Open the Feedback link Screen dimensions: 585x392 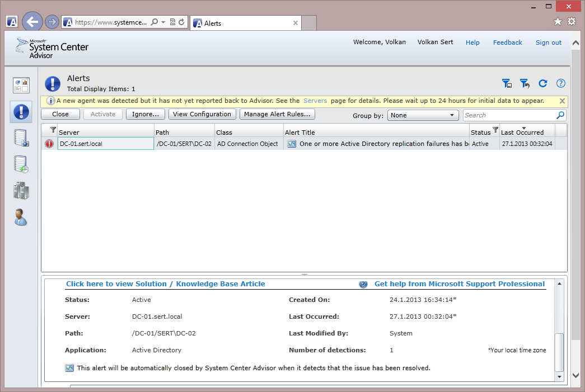point(507,42)
